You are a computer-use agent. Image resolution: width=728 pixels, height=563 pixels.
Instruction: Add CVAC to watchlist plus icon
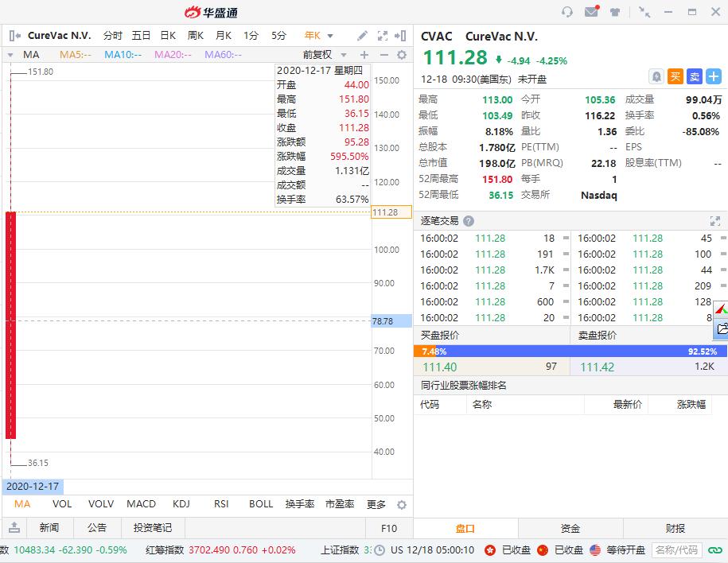click(x=714, y=76)
